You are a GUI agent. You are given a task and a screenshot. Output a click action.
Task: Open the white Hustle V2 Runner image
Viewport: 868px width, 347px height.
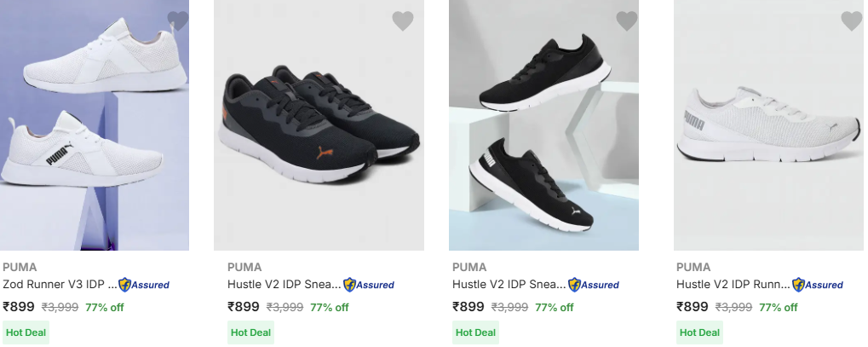(768, 128)
